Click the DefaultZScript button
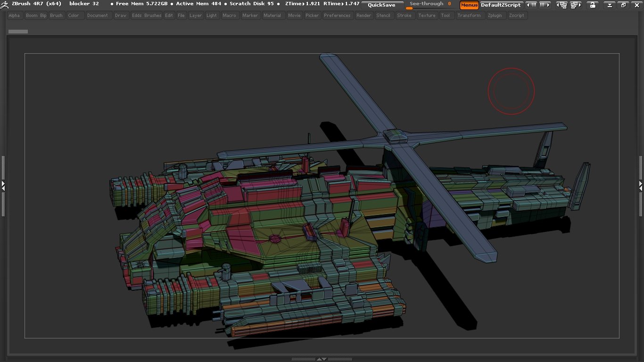 [x=501, y=5]
